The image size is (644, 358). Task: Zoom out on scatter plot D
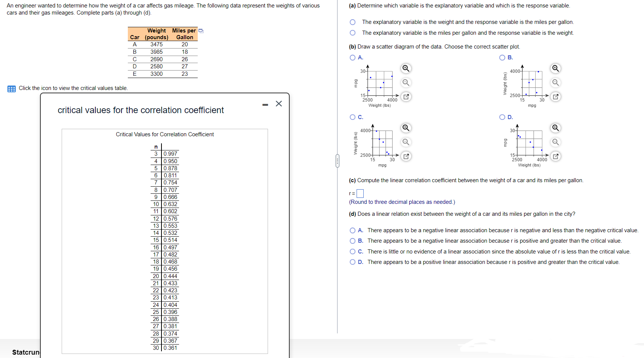[x=555, y=142]
